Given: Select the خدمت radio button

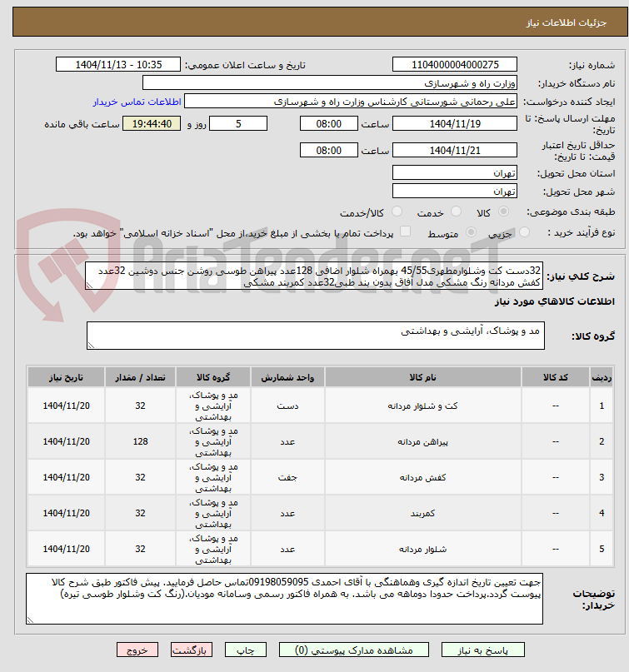Looking at the screenshot, I should 457,212.
